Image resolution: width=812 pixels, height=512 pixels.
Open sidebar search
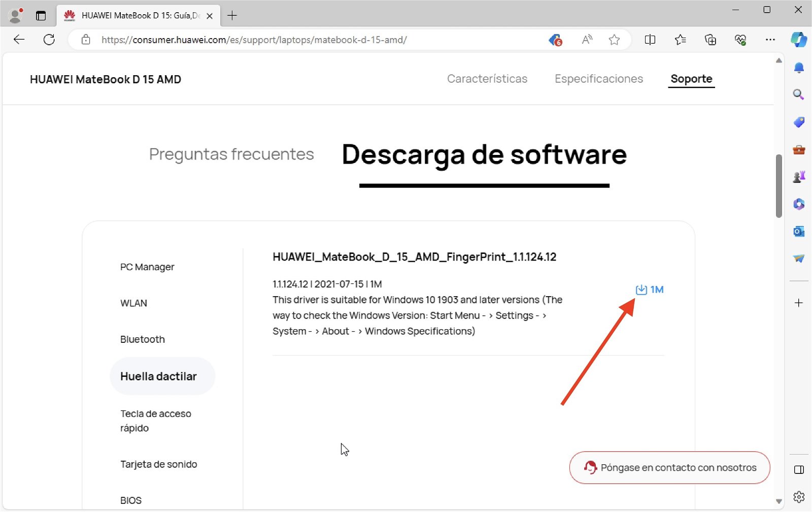click(799, 94)
